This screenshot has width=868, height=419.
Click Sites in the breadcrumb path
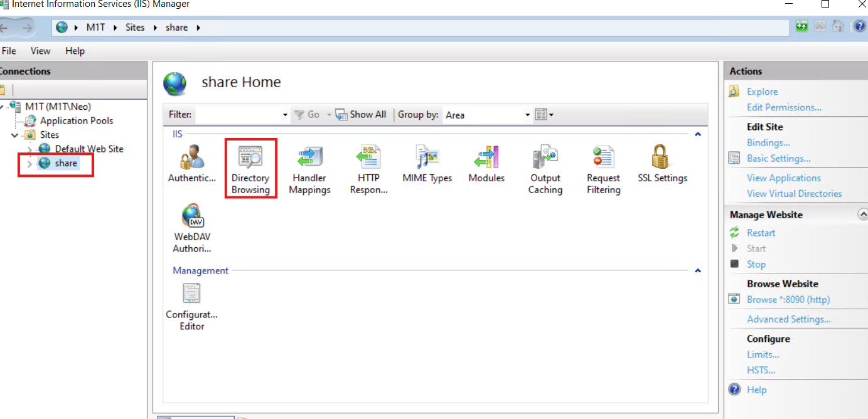pyautogui.click(x=135, y=28)
